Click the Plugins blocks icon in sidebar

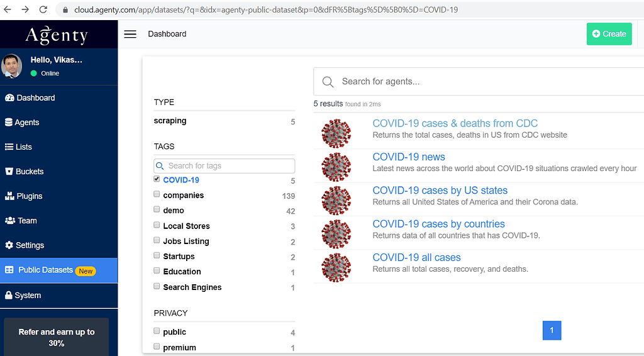coord(9,196)
